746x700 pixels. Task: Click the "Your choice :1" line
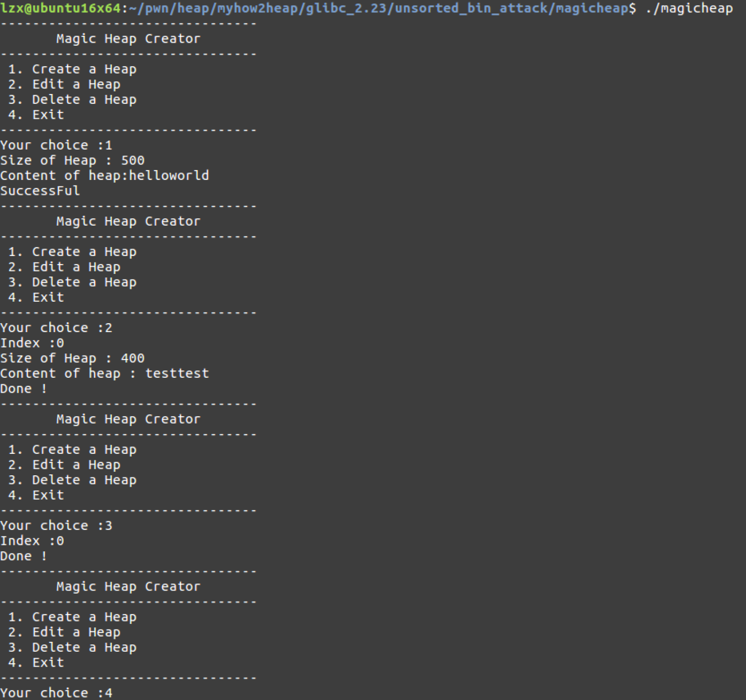56,145
